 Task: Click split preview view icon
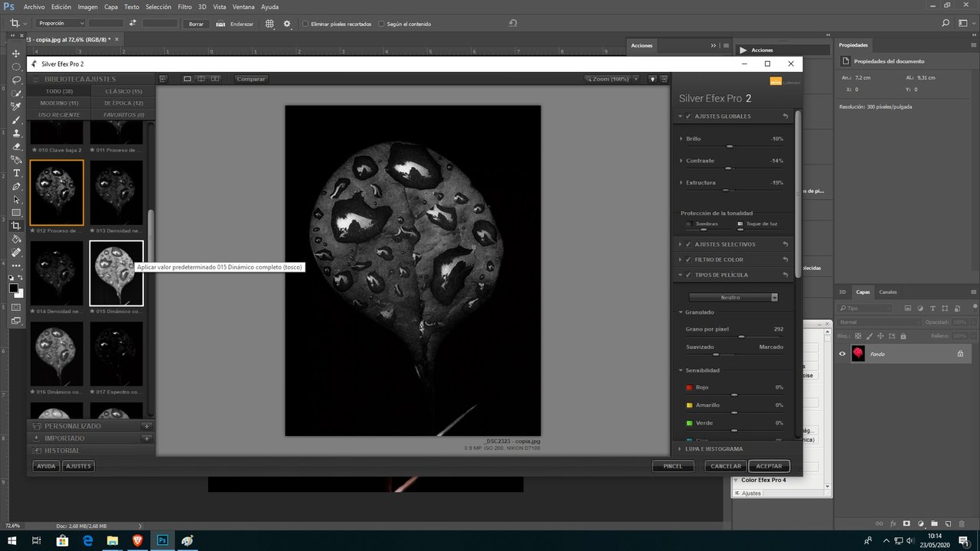(x=201, y=79)
